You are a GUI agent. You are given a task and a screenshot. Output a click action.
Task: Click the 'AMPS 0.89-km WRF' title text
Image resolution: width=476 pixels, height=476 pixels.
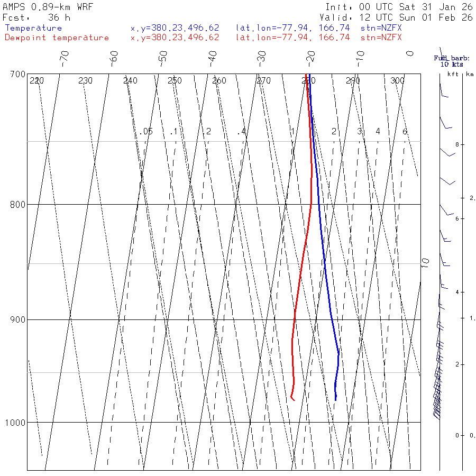[x=48, y=7]
